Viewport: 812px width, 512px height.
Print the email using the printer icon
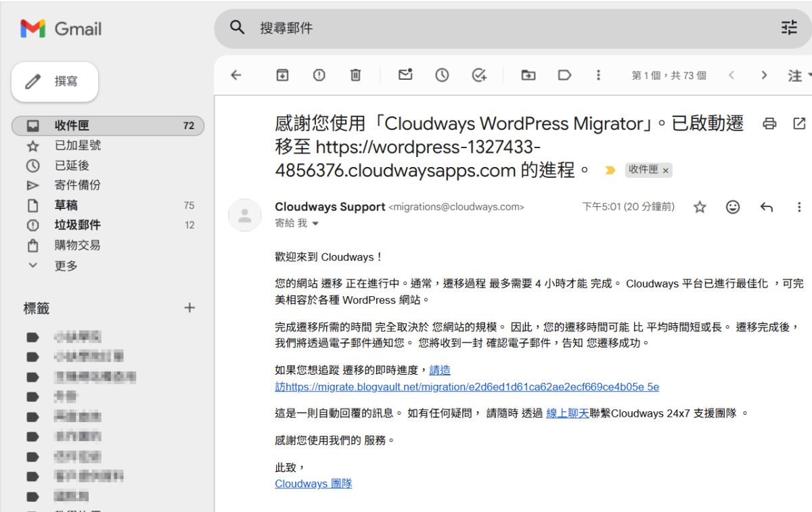(769, 124)
